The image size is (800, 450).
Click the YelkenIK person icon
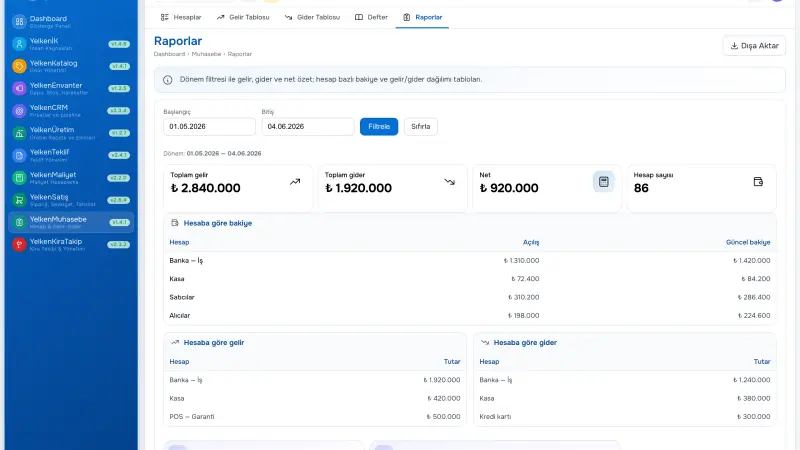click(19, 44)
